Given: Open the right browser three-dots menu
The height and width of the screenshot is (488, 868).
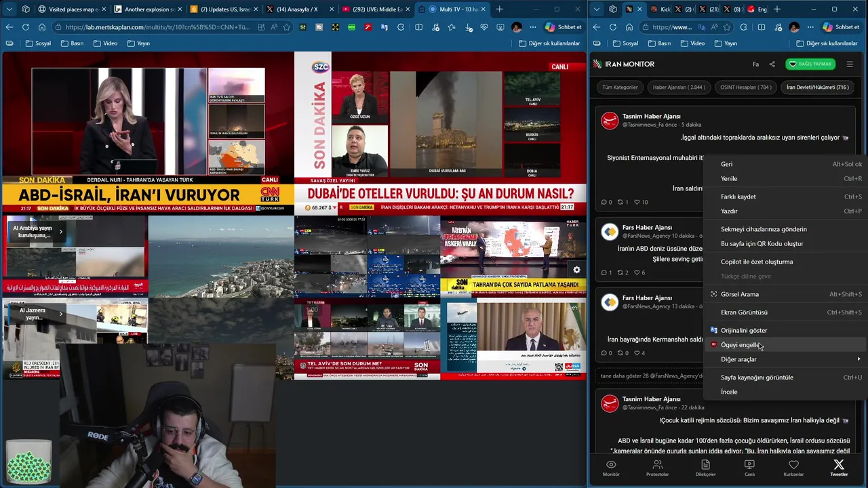Looking at the screenshot, I should click(x=810, y=27).
